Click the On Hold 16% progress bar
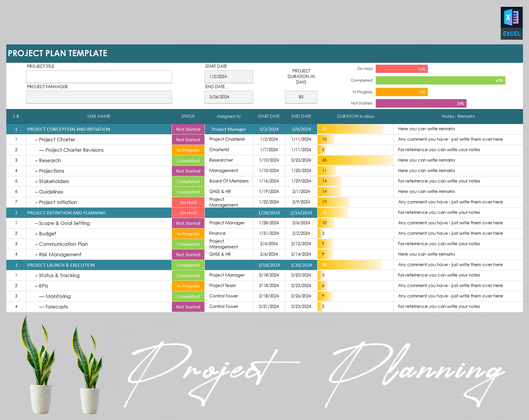 [402, 69]
